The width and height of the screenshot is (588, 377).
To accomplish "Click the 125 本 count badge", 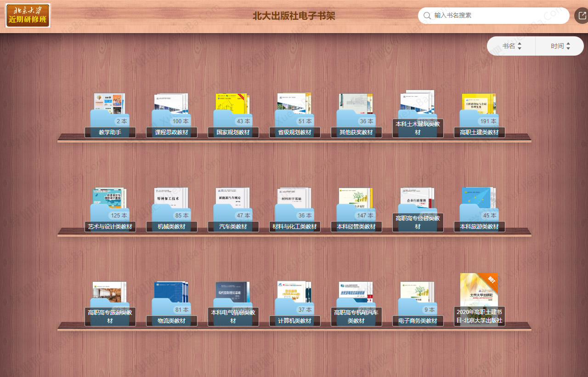I will (x=119, y=215).
